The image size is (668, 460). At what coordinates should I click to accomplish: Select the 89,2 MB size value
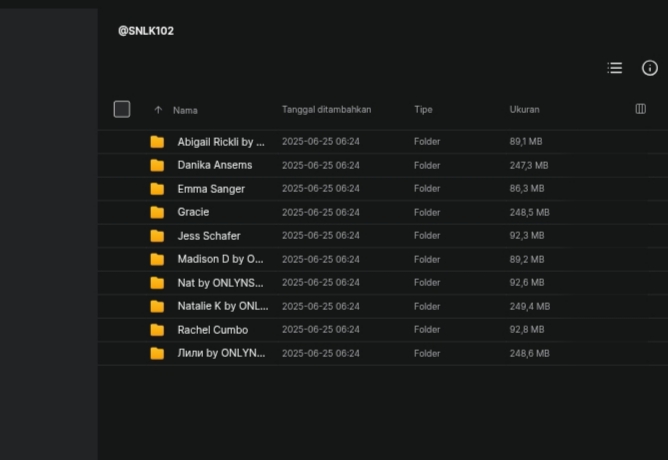(527, 259)
